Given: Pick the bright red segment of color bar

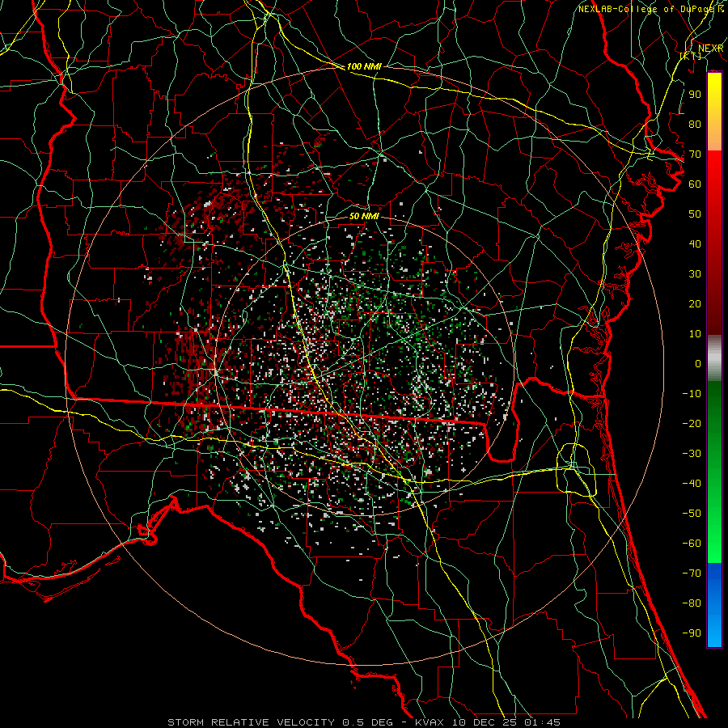Looking at the screenshot, I should (x=714, y=170).
